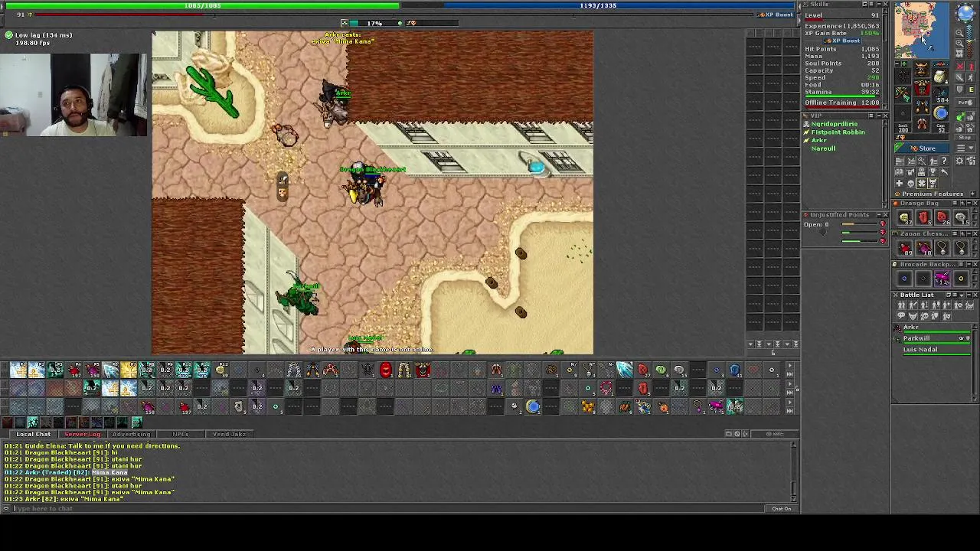Image resolution: width=980 pixels, height=551 pixels.
Task: Click the legs equipment slot
Action: pyautogui.click(x=922, y=106)
